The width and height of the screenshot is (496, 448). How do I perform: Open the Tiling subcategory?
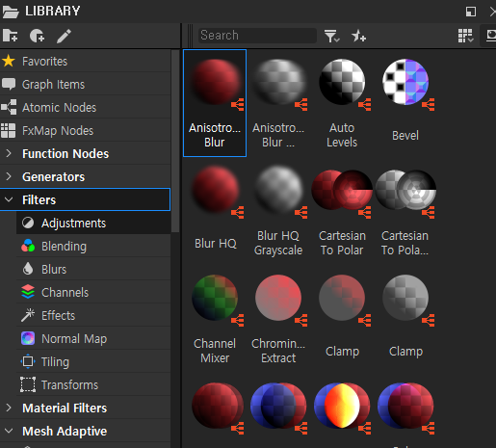pos(93,361)
